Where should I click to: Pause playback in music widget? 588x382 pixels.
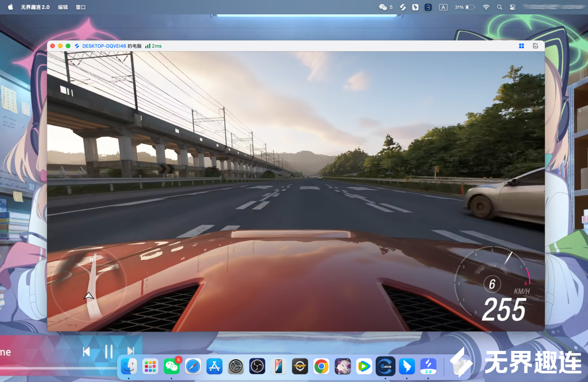pyautogui.click(x=109, y=351)
